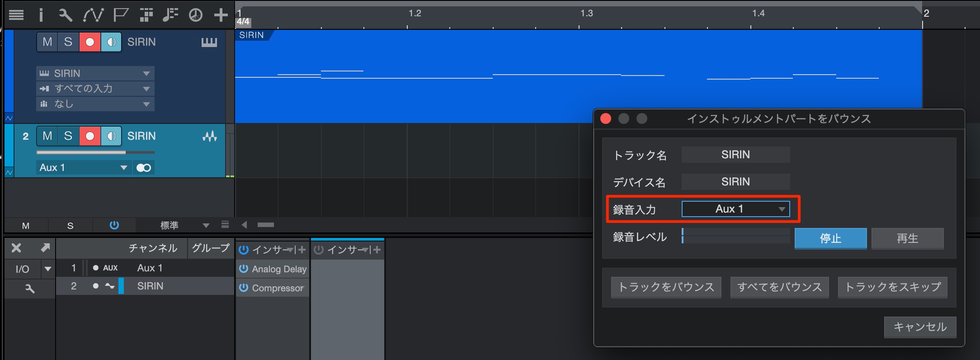Screen dimensions: 980x360
Task: Click the waveform icon in SIRIN console row
Action: (109, 286)
